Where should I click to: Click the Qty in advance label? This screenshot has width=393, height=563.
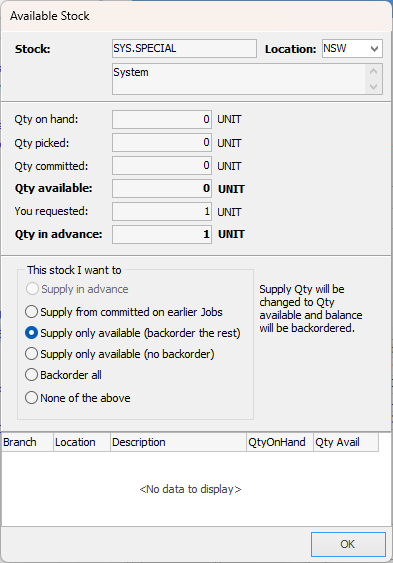click(x=59, y=234)
